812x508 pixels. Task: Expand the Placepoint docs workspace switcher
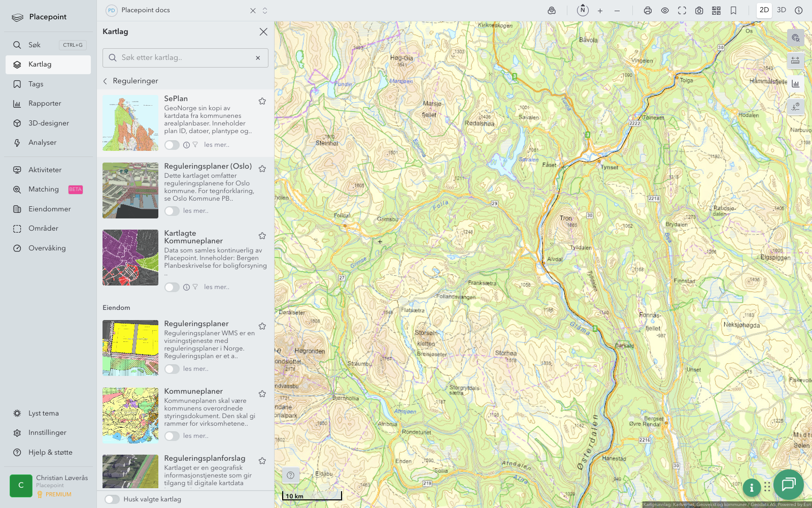coord(265,11)
